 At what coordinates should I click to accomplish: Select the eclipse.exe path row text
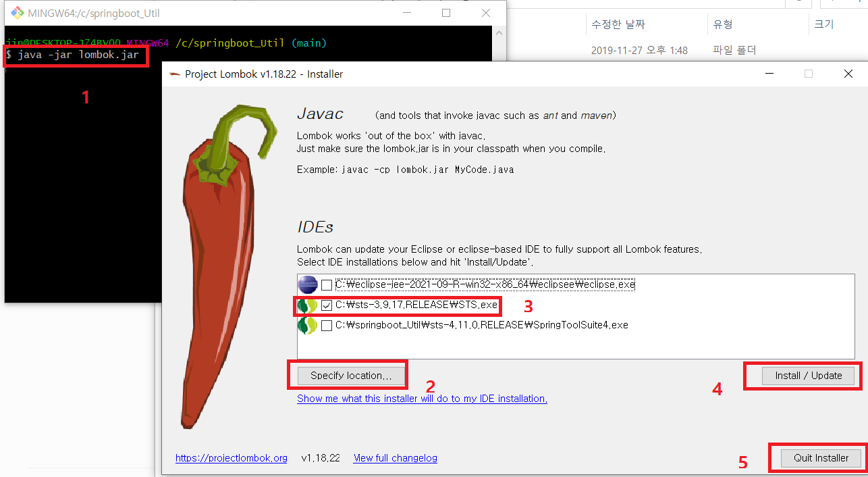point(485,285)
